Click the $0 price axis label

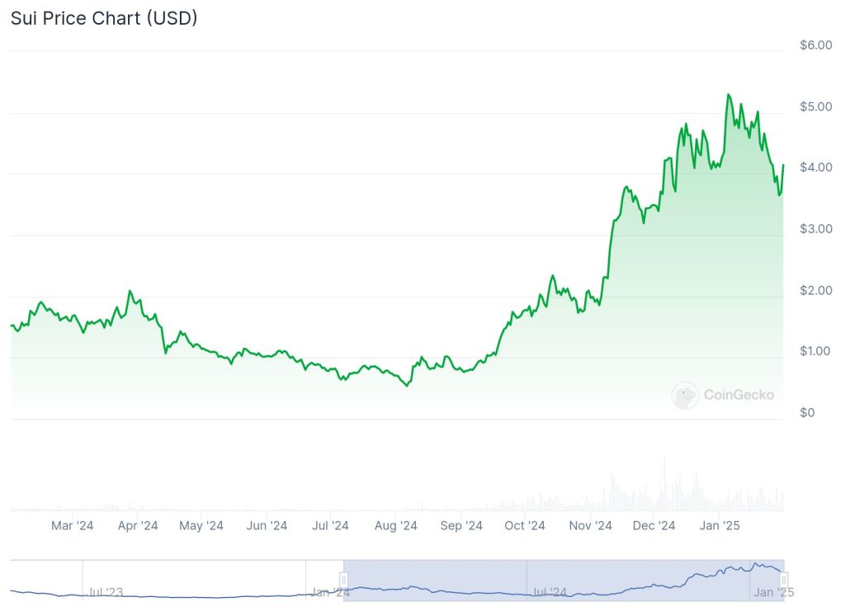click(x=807, y=413)
